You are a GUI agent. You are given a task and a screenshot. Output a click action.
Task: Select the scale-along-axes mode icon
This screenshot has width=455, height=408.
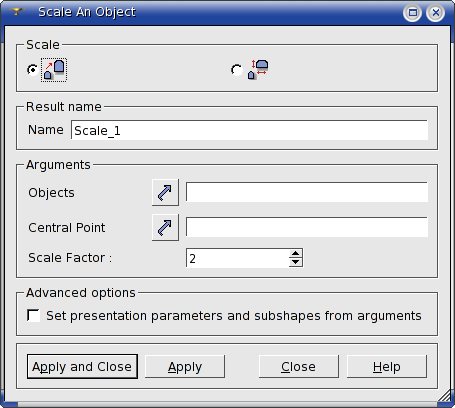pos(258,70)
